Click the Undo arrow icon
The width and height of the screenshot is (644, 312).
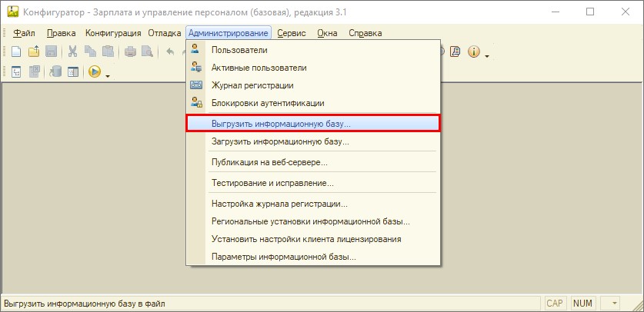[169, 51]
